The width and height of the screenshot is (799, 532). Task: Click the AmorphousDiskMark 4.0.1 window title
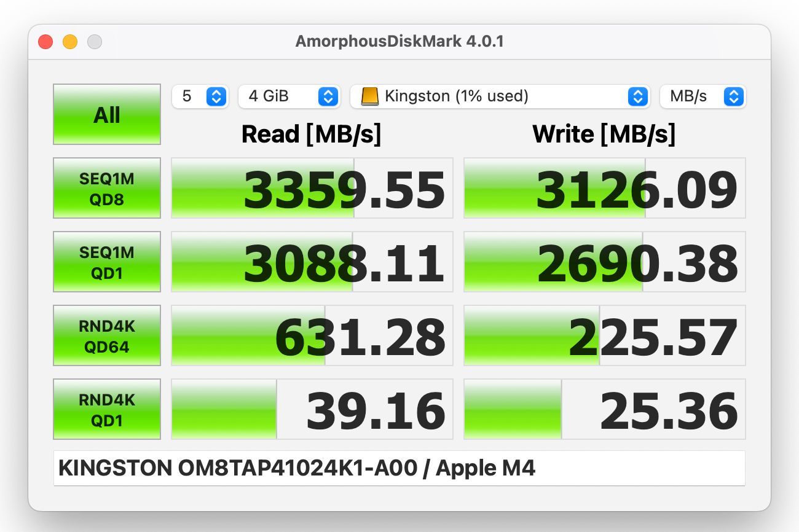pos(399,42)
